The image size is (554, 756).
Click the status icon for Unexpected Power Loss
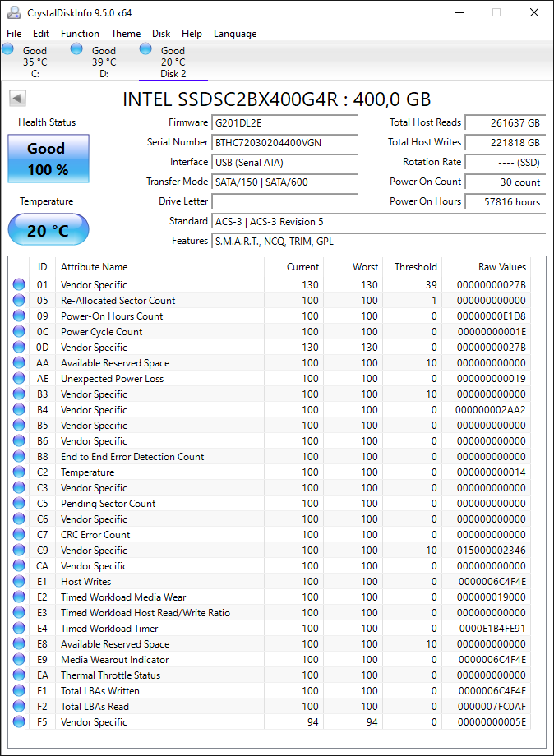pyautogui.click(x=19, y=378)
